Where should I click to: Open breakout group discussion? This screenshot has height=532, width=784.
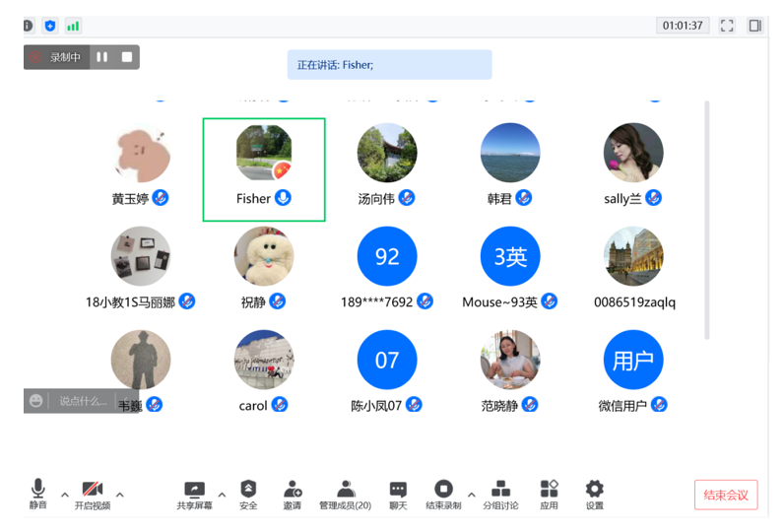coord(500,495)
